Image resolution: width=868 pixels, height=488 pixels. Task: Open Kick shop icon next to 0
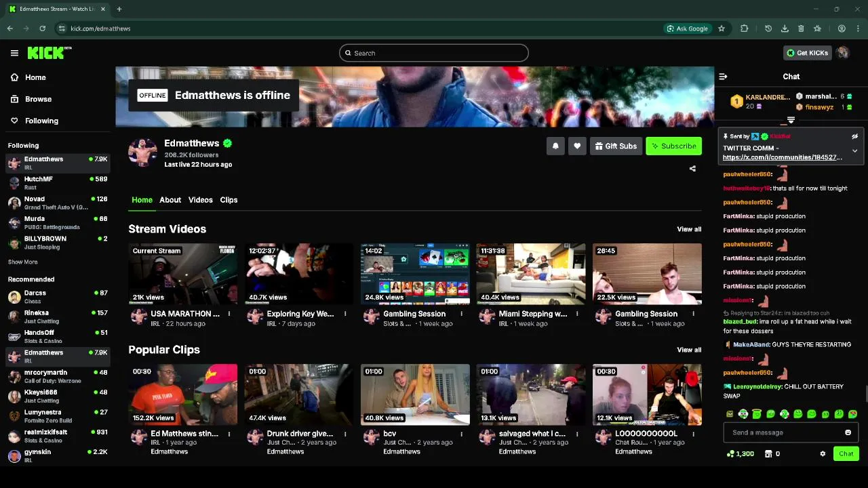pos(768,454)
